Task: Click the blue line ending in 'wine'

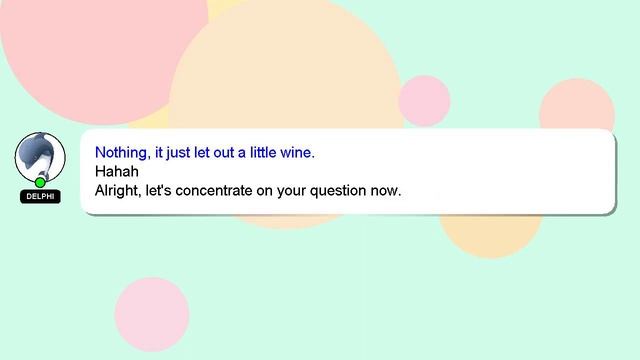Action: [205, 153]
